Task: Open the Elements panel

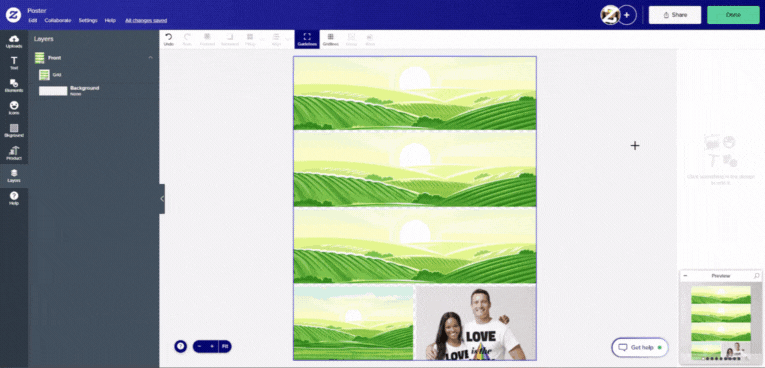Action: pos(14,86)
